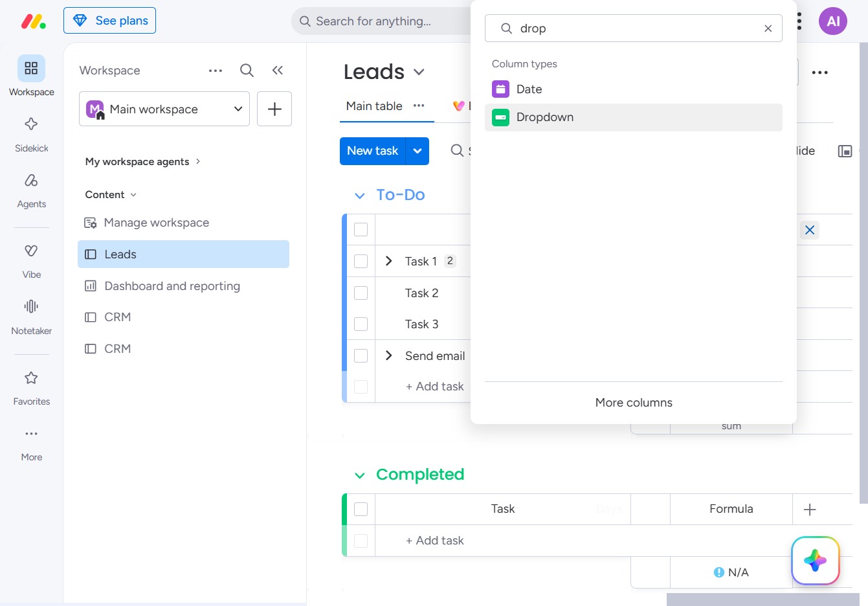
Task: Select the Leads board in sidebar
Action: (183, 254)
